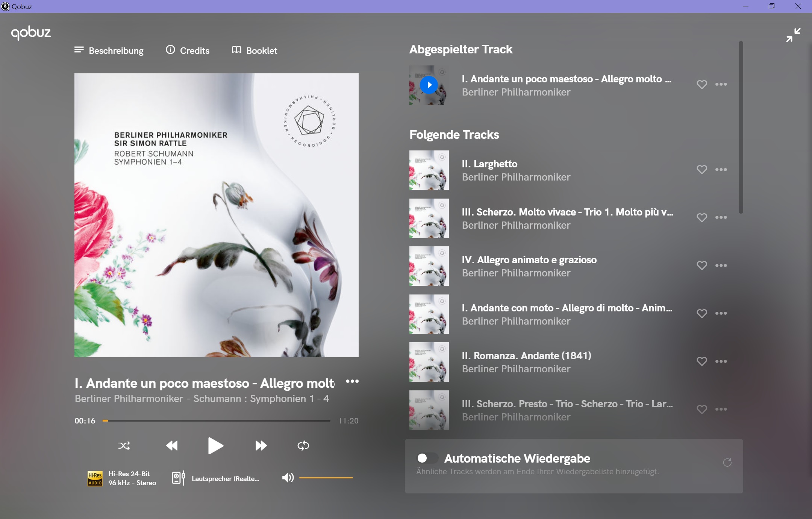
Task: Click the IV. Allegro animato thumbnail
Action: pyautogui.click(x=429, y=266)
